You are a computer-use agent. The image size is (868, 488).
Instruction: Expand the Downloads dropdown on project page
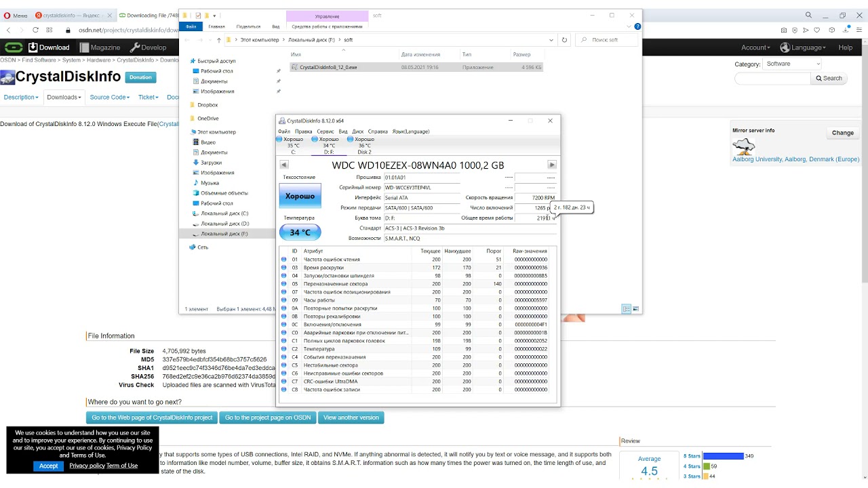(64, 97)
